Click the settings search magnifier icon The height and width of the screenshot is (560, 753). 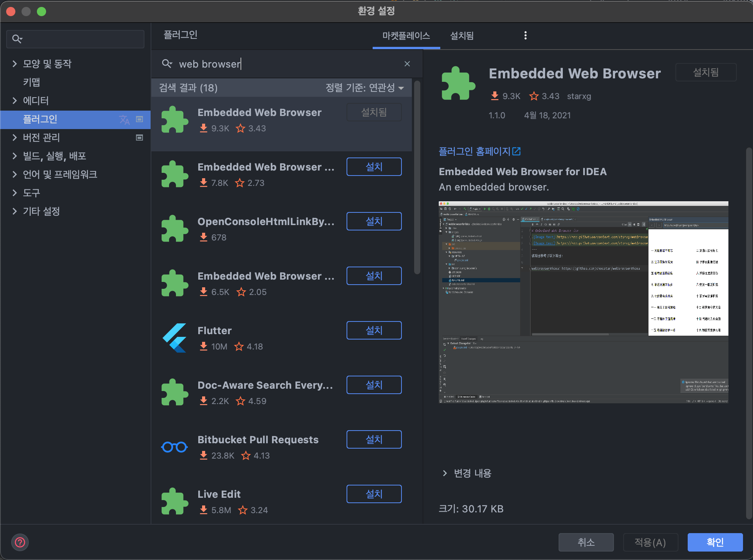pos(17,39)
